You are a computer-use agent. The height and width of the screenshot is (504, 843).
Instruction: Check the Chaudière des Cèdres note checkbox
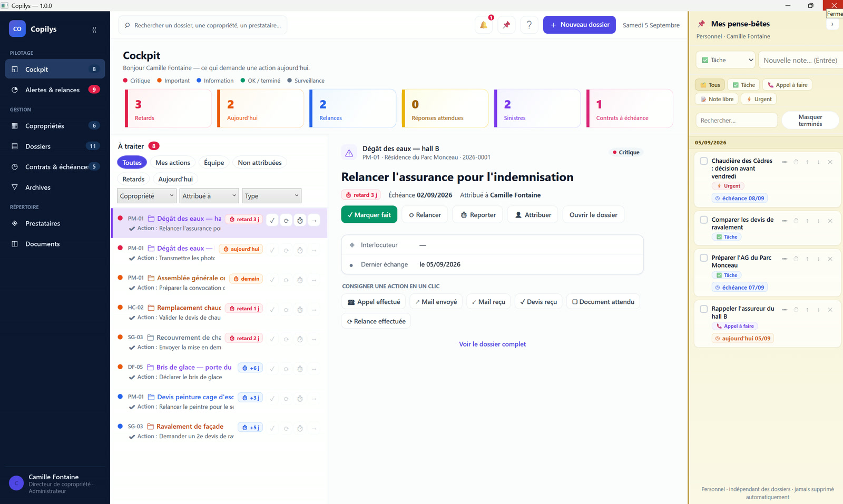[x=704, y=161]
